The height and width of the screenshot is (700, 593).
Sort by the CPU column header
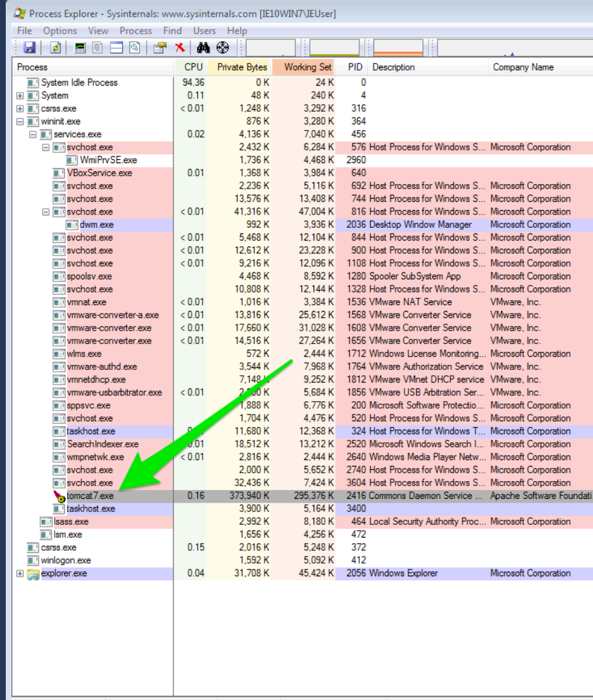point(190,67)
